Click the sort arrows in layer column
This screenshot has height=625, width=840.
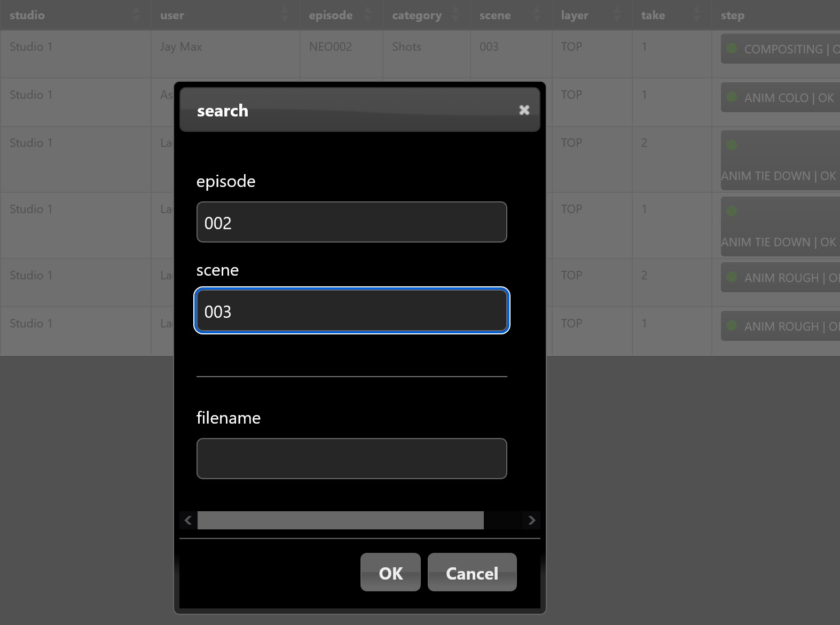[x=617, y=15]
